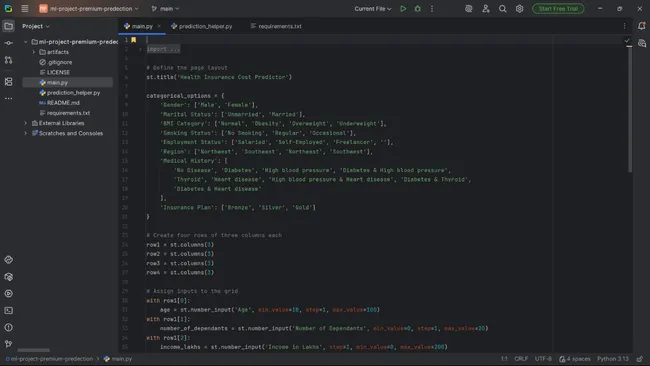Expand the artifacts folder
650x366 pixels.
(x=34, y=52)
